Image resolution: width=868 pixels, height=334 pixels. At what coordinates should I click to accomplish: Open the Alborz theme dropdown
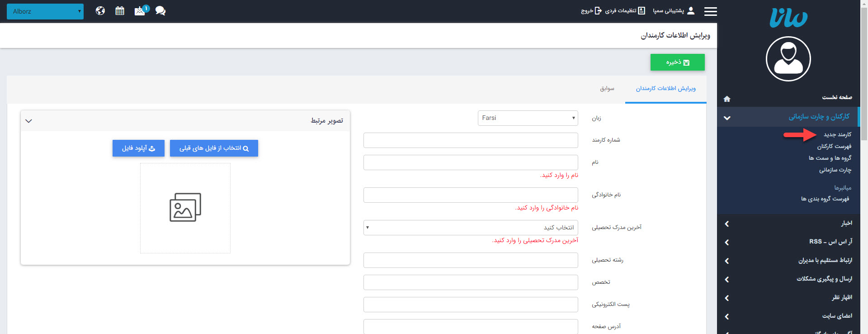coord(45,11)
